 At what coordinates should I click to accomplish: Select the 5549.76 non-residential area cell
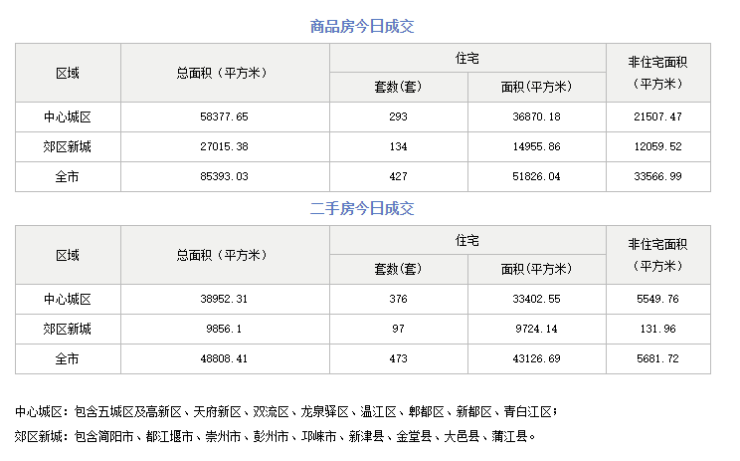click(x=657, y=299)
